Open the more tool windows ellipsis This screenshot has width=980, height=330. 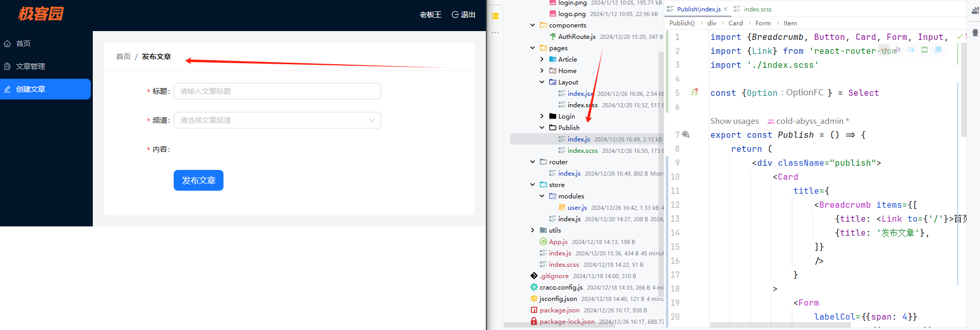pyautogui.click(x=495, y=32)
